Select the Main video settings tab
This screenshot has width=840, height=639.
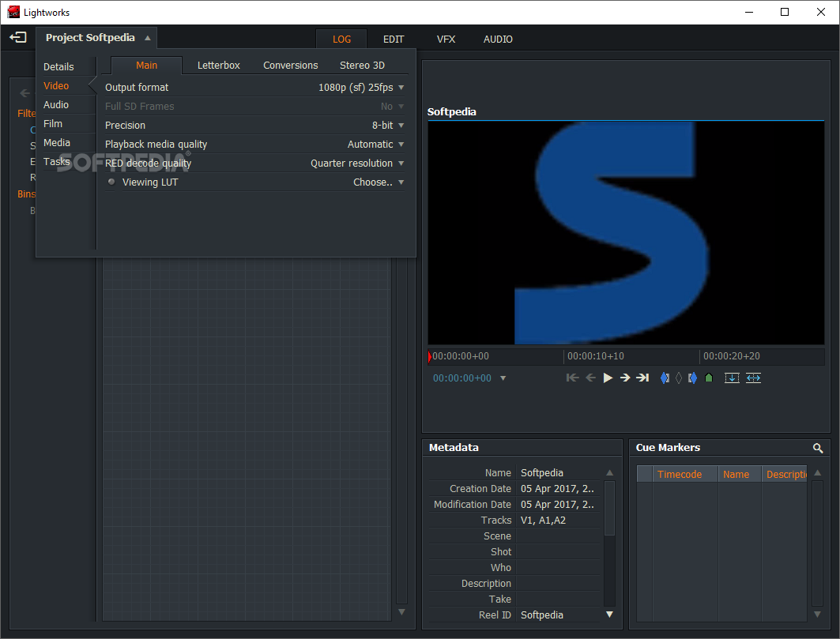pos(146,65)
